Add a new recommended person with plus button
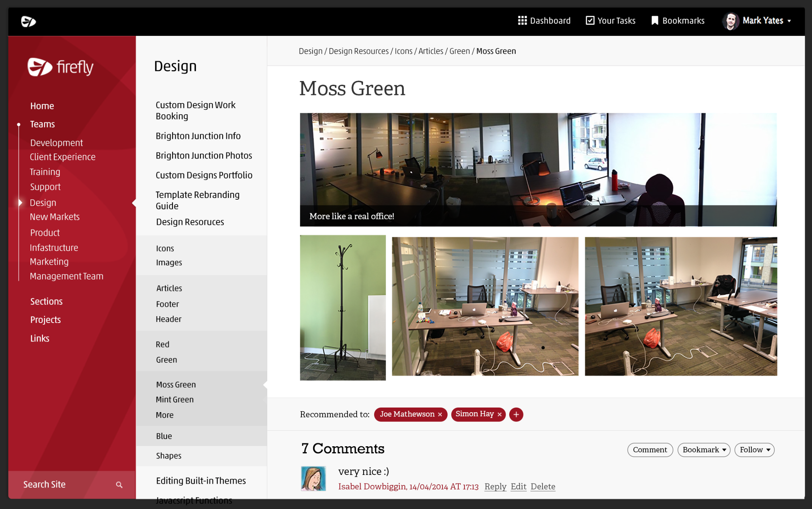Screen dimensions: 812x509 coord(516,414)
